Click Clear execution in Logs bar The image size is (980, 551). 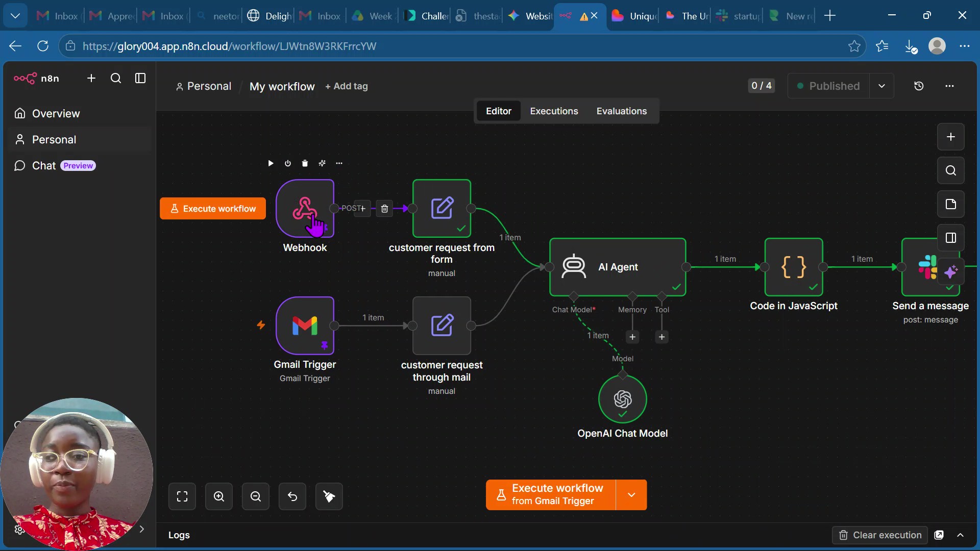pos(880,535)
